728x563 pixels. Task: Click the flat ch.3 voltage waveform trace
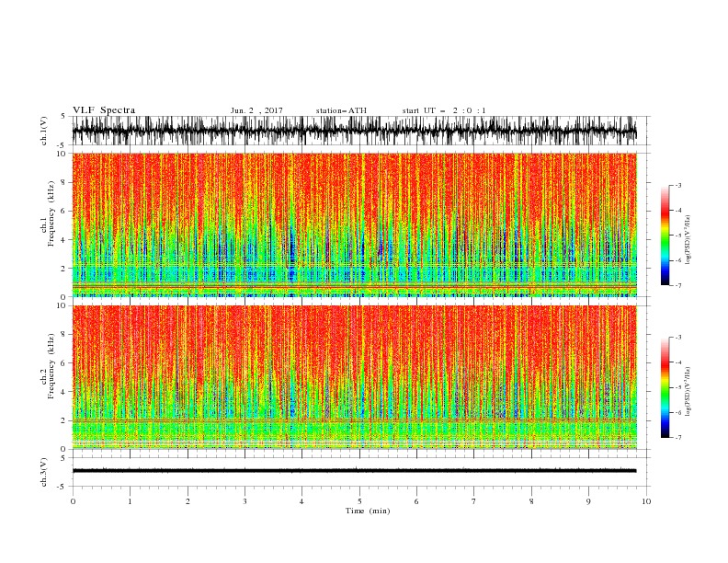[x=354, y=471]
